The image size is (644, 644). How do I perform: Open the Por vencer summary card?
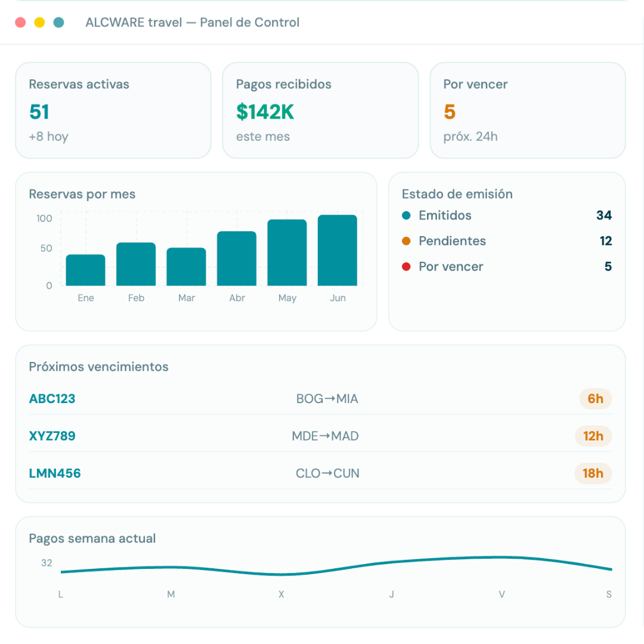click(528, 110)
